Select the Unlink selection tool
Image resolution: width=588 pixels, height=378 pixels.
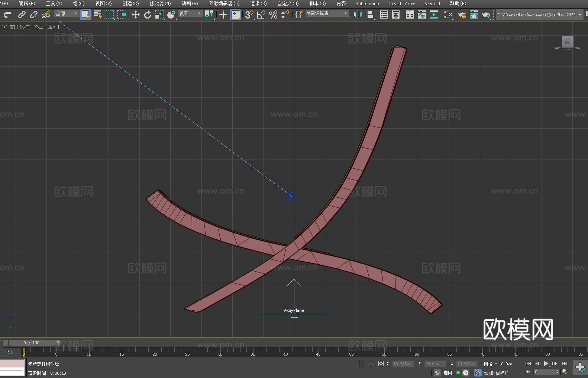point(34,14)
